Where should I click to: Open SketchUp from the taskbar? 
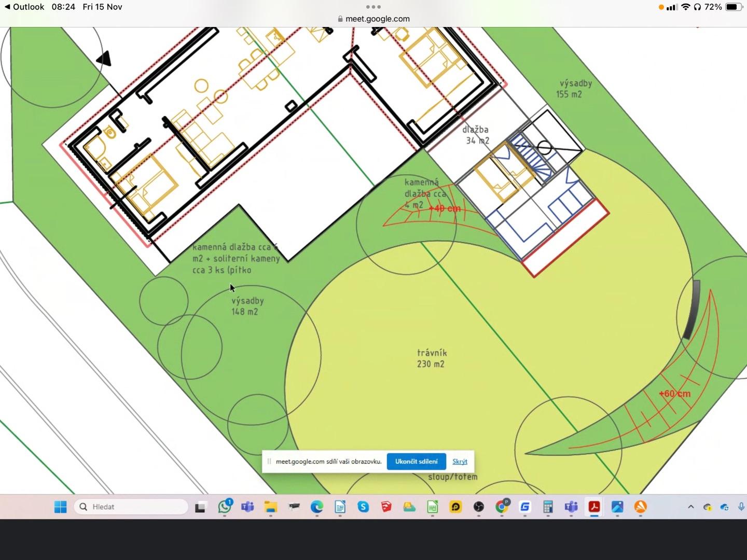point(386,507)
